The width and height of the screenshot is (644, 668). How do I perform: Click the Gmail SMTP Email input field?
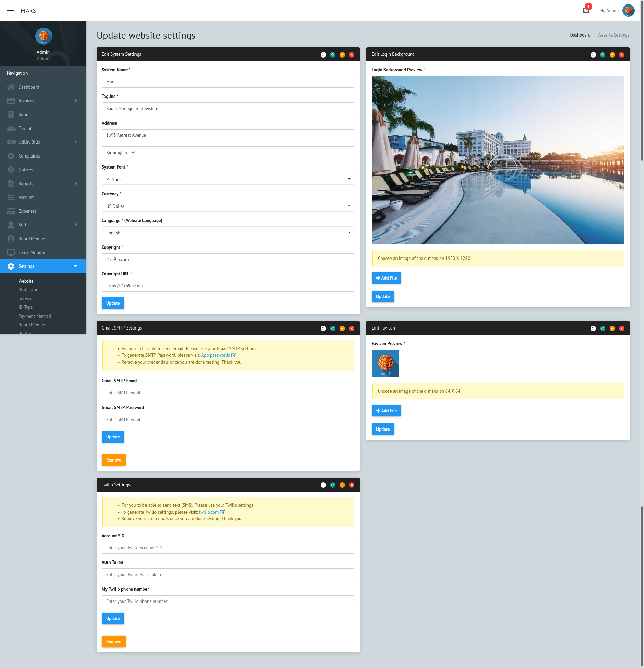pos(228,393)
